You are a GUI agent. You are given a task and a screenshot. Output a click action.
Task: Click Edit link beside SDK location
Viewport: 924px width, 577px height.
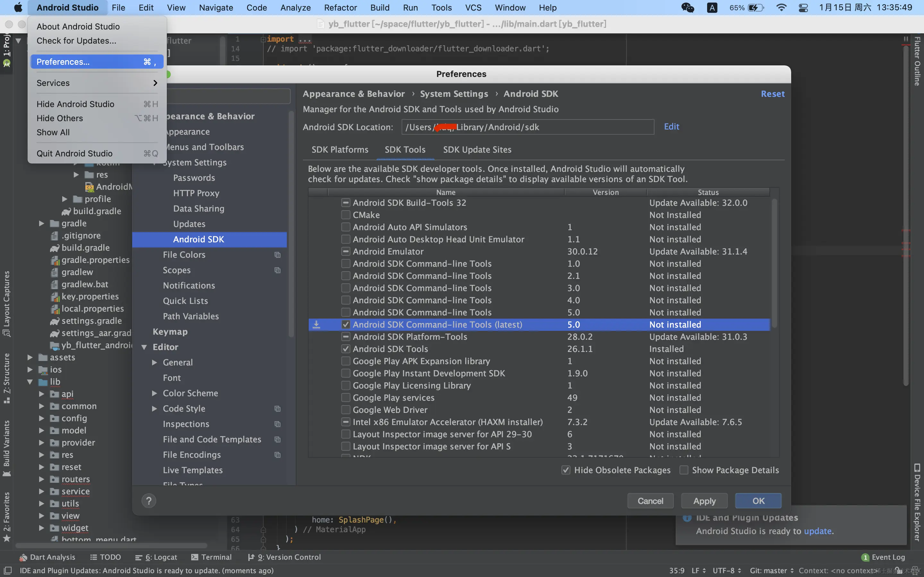tap(671, 127)
